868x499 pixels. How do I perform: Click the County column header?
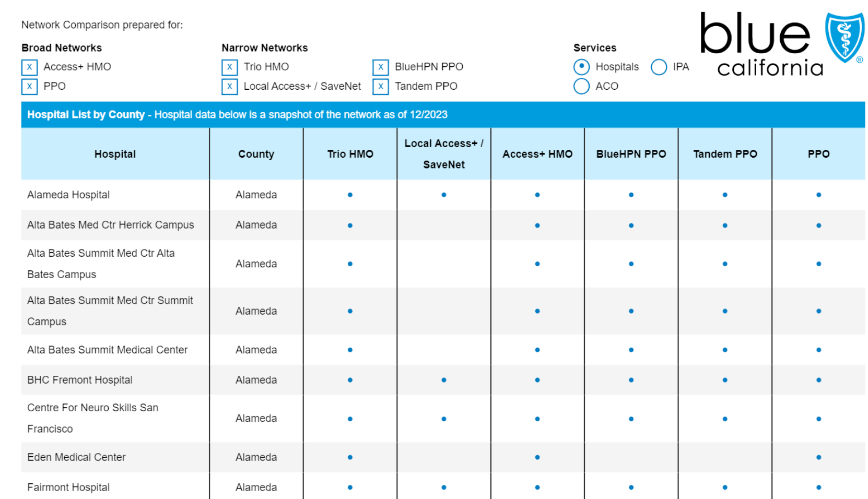click(256, 154)
